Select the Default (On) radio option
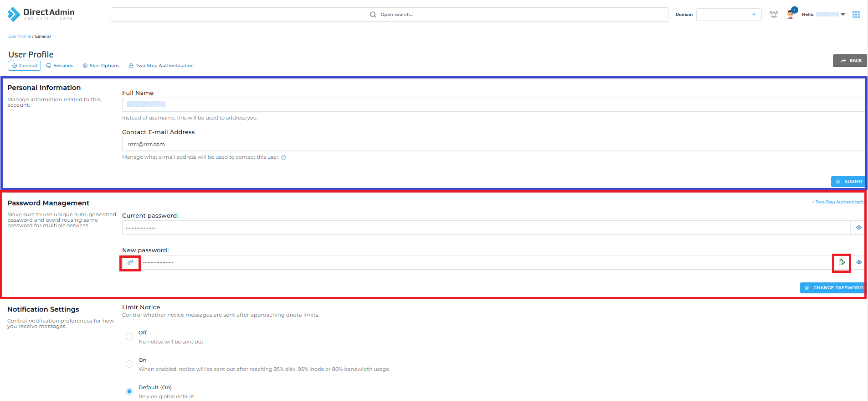Viewport: 868px width, 401px height. 129,391
